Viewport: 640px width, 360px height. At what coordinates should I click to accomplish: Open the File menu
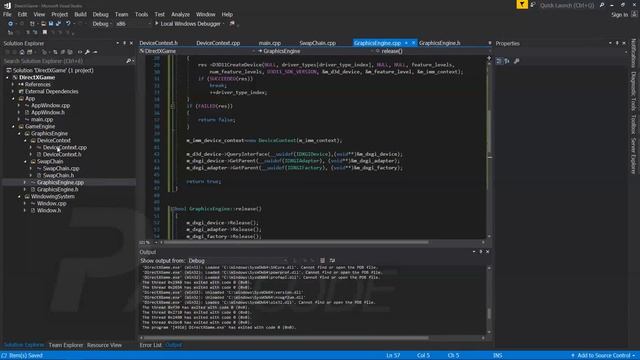click(x=7, y=14)
